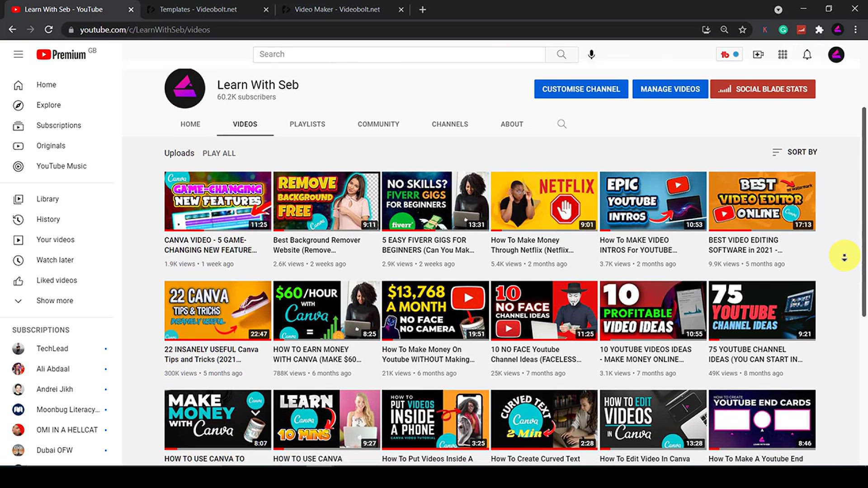
Task: Search within the channel using magnifier icon
Action: pyautogui.click(x=561, y=124)
